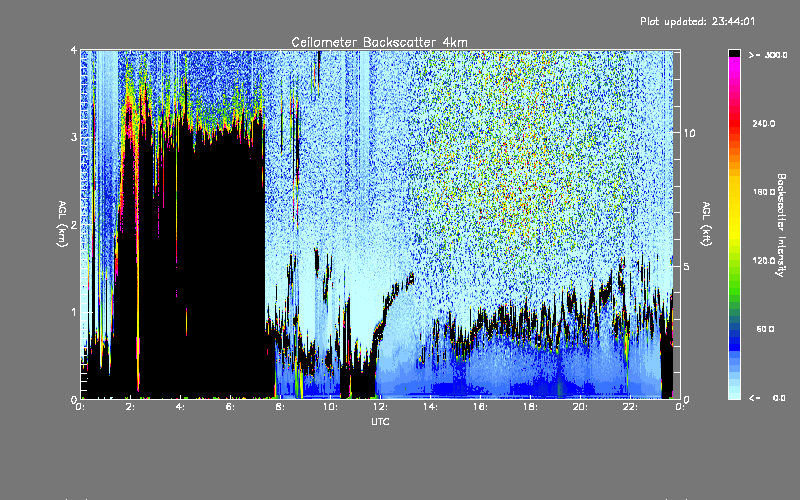
Task: Click the '10:' tick label on the UTC axis
Action: [330, 407]
